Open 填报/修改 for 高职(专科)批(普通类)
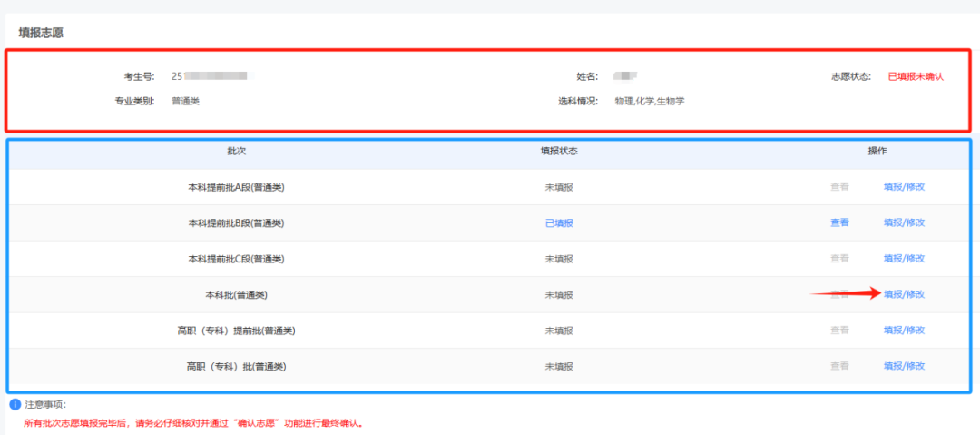 click(x=904, y=366)
